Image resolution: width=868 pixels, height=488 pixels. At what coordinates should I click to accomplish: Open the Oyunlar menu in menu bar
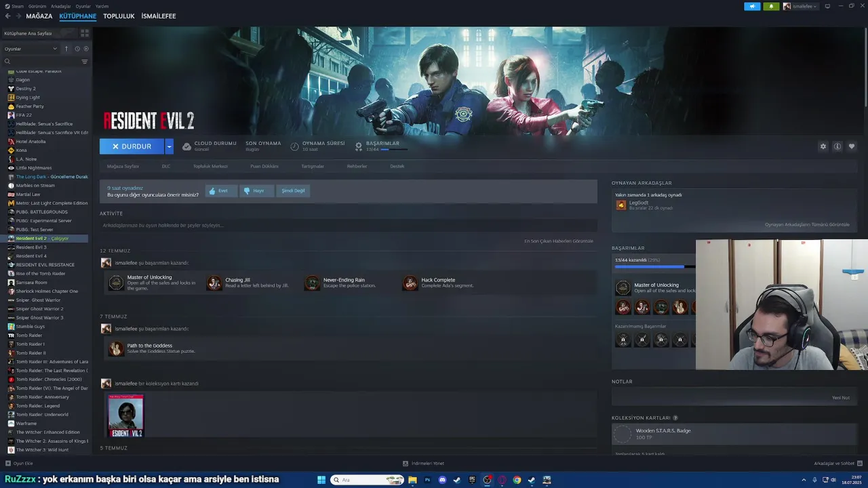[83, 6]
